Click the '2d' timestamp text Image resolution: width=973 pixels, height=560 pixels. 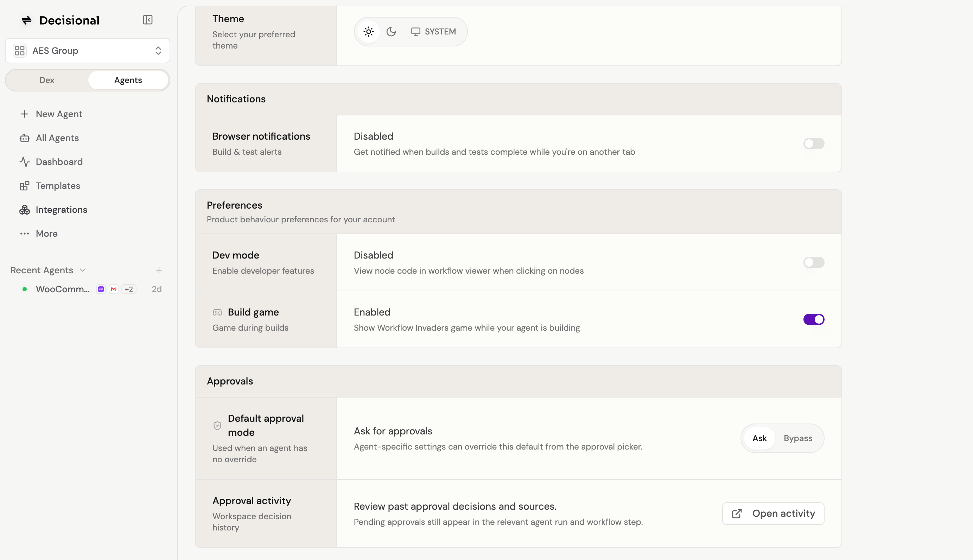157,289
